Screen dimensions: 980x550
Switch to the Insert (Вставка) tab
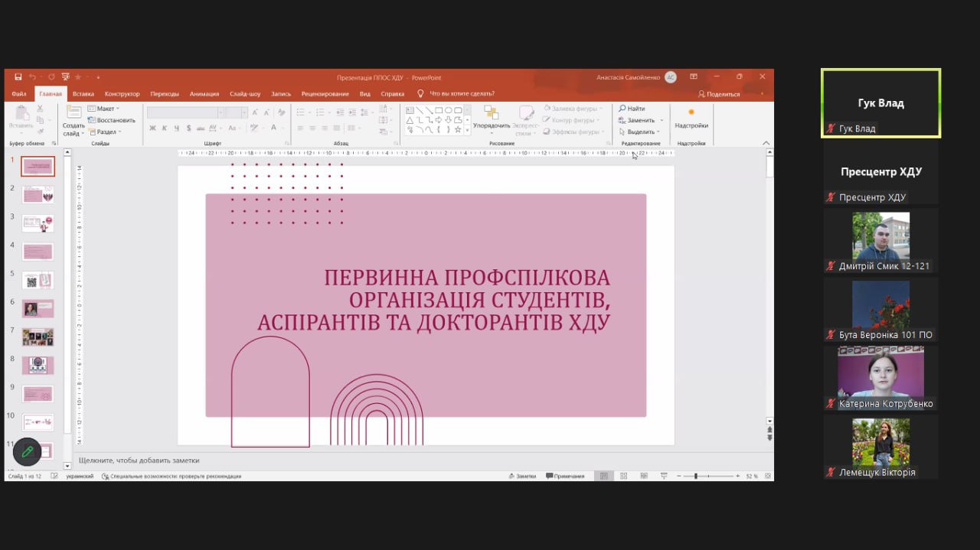click(83, 94)
